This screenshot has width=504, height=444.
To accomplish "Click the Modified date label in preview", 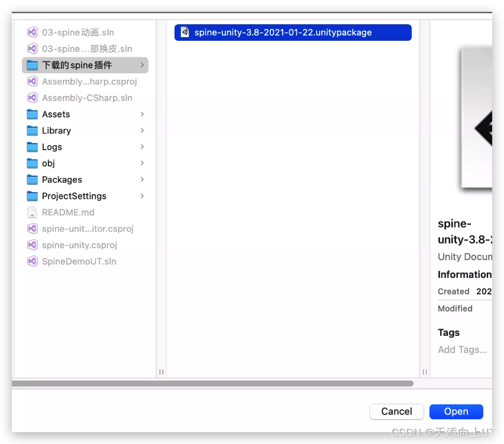I will coord(455,309).
